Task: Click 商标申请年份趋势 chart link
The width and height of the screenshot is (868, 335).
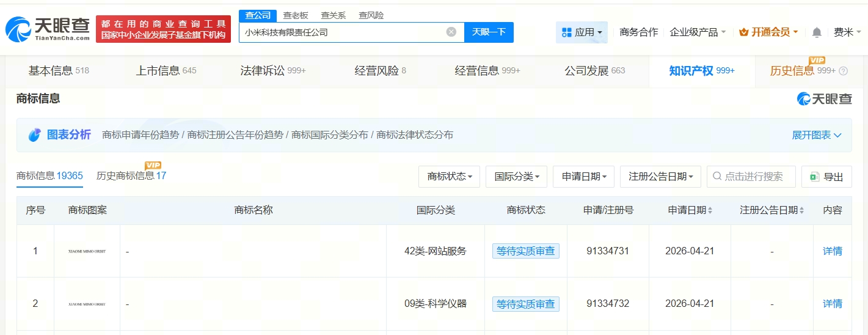Action: coord(140,135)
